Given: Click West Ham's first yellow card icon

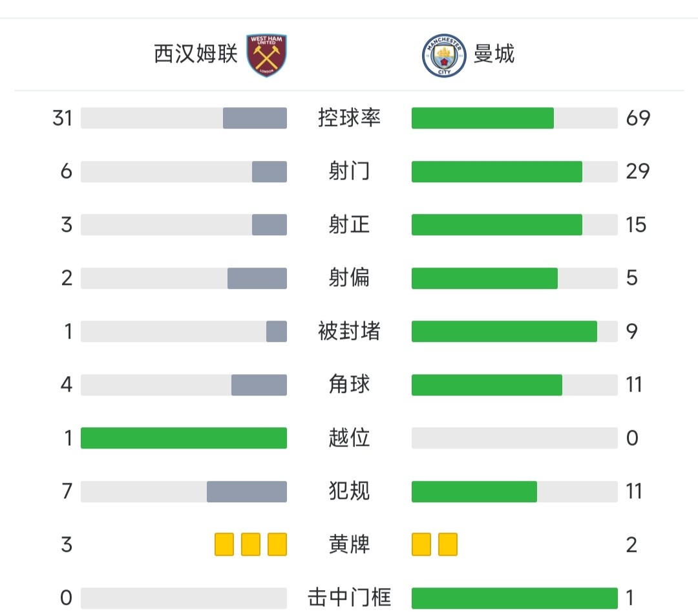Looking at the screenshot, I should point(224,544).
